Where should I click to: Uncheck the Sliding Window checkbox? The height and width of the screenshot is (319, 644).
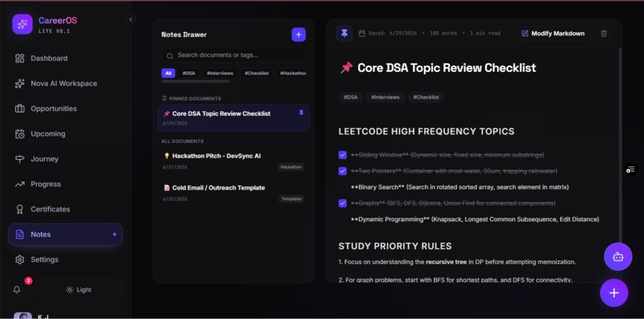(x=343, y=155)
